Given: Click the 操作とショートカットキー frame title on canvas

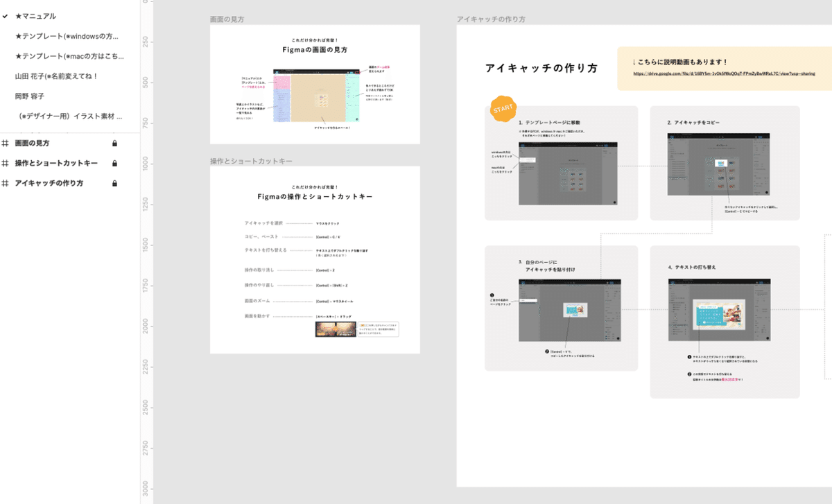Looking at the screenshot, I should 251,161.
